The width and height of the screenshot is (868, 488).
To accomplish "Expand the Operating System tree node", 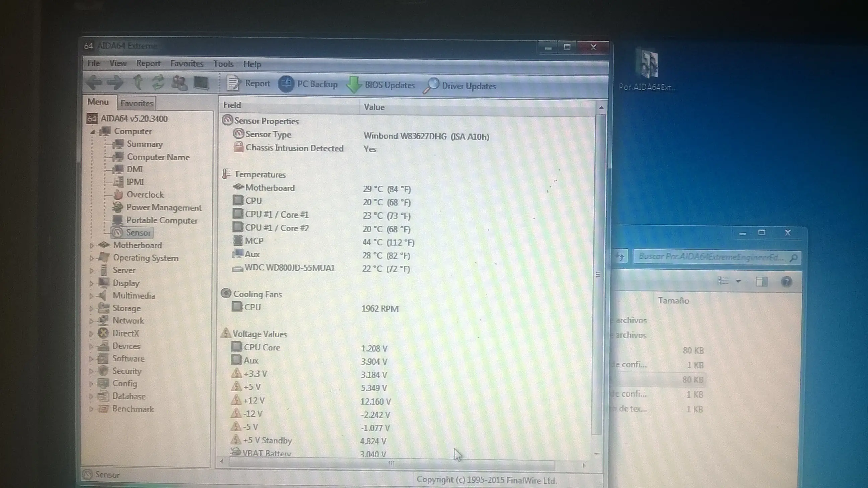I will pos(91,258).
